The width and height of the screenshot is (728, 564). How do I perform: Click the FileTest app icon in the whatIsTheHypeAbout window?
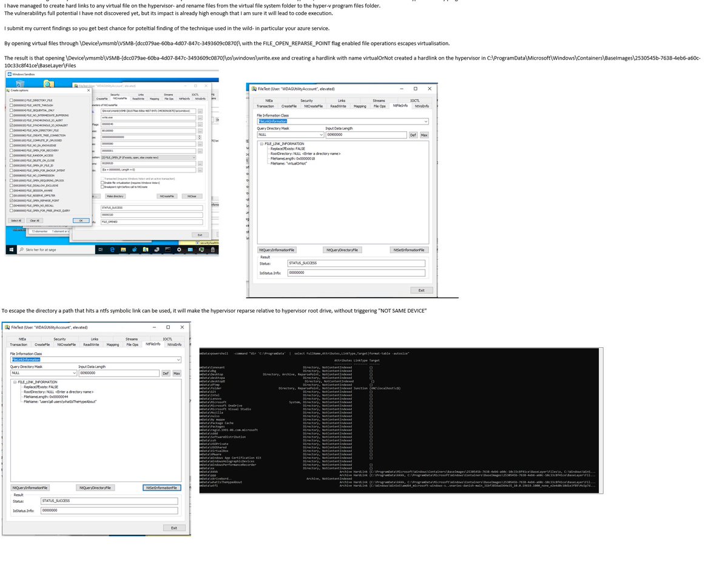pos(7,327)
